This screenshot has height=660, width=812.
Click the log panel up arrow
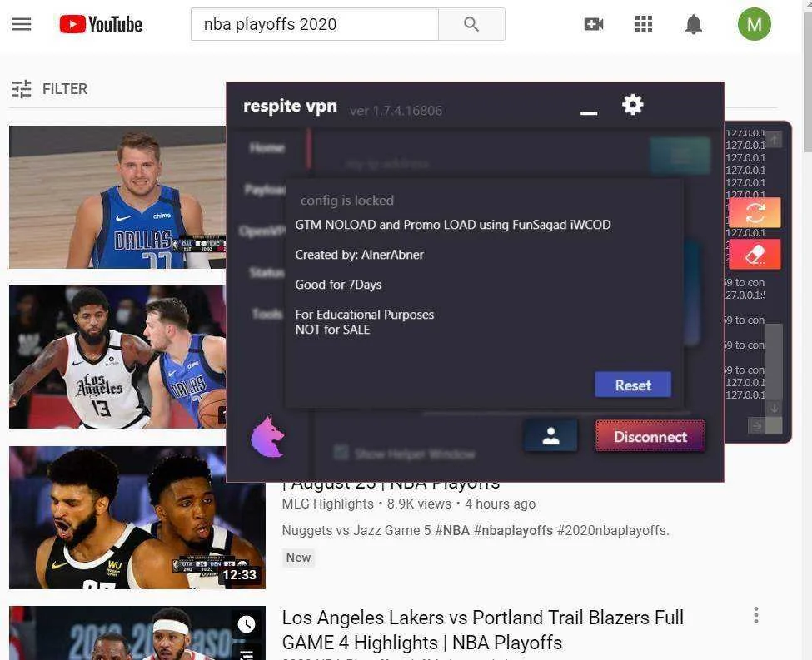775,139
